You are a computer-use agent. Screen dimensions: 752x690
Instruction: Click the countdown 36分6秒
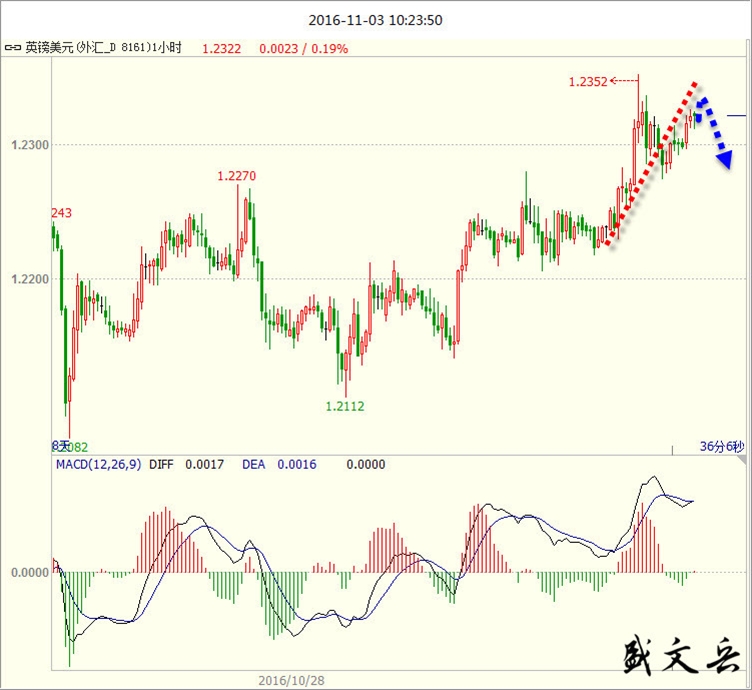click(722, 446)
